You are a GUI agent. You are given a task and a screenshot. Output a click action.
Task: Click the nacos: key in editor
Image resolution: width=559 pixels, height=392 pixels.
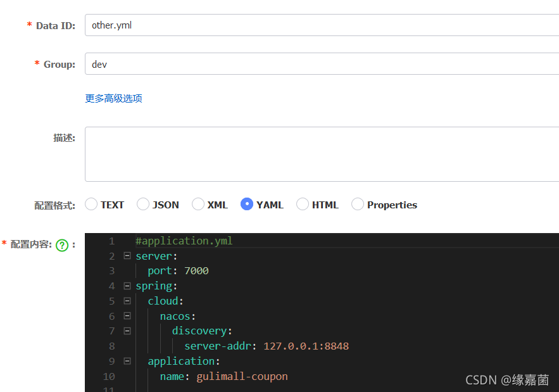178,316
